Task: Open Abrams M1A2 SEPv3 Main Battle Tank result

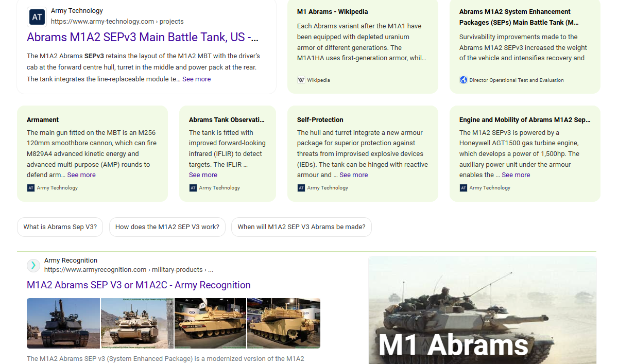Action: click(143, 37)
